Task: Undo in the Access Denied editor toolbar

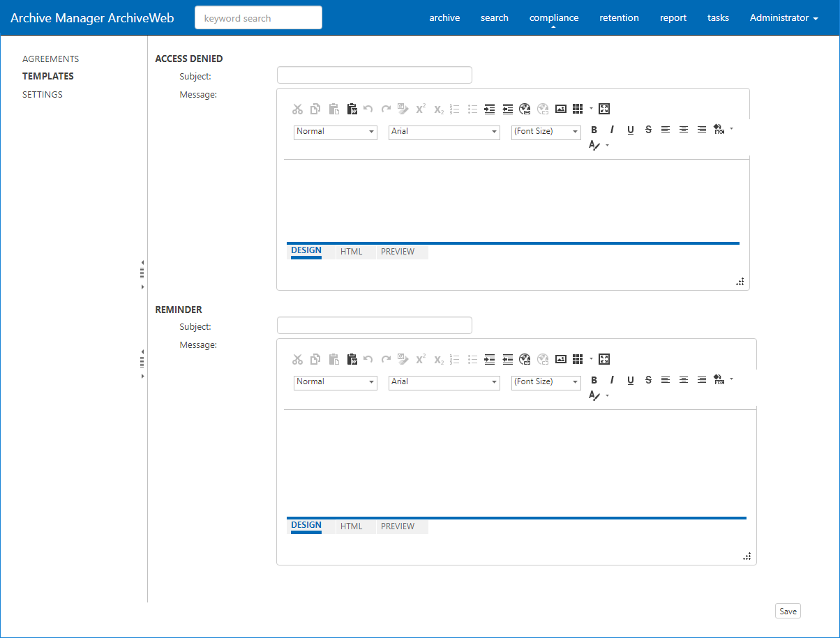Action: [x=368, y=109]
